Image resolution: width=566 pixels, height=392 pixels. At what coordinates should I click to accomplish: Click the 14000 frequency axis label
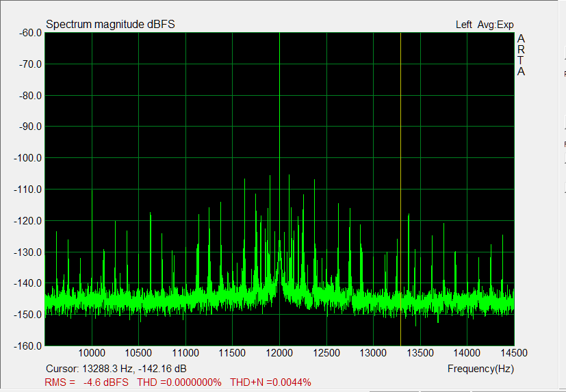coord(467,352)
